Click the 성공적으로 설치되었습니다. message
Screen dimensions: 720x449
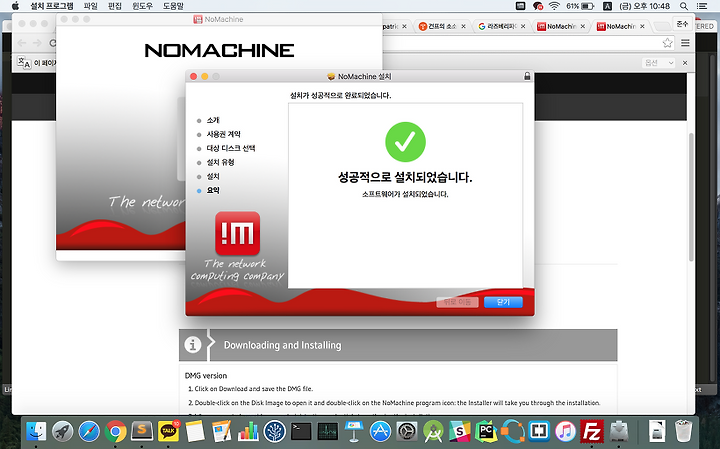(405, 177)
